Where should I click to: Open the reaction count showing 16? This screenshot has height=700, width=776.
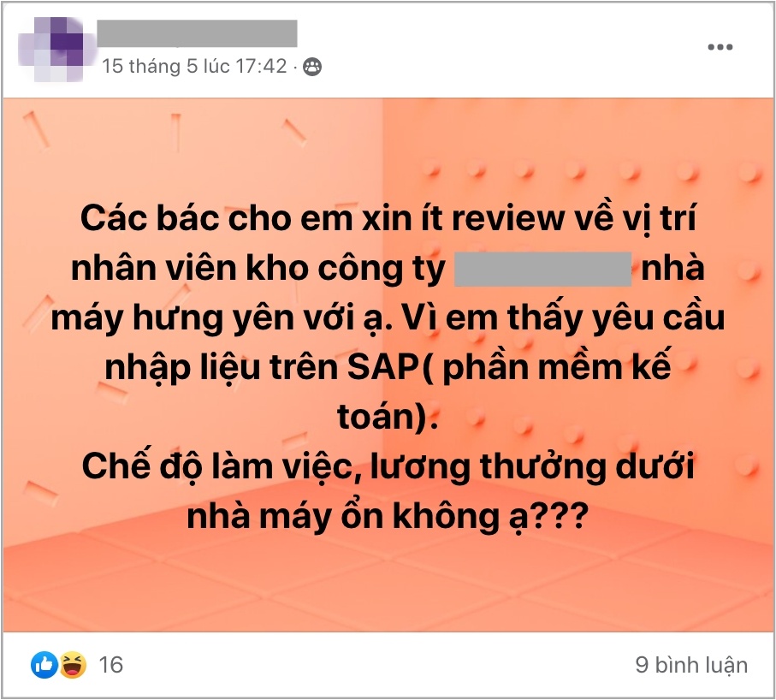[x=111, y=665]
